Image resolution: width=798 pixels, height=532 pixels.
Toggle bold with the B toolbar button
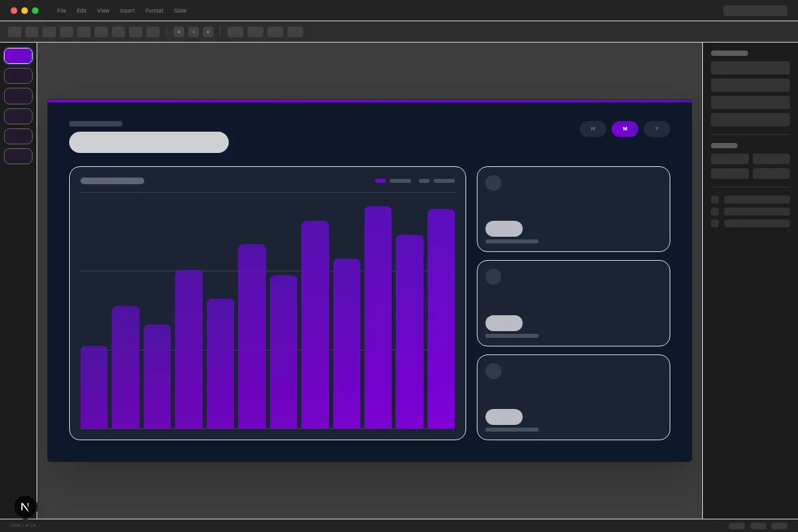pos(179,32)
